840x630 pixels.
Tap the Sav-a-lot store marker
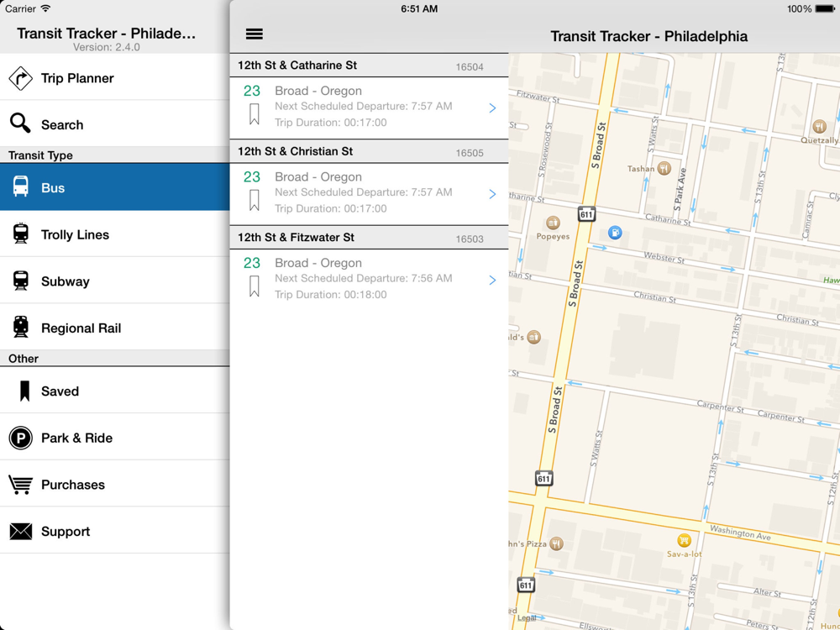pos(684,540)
